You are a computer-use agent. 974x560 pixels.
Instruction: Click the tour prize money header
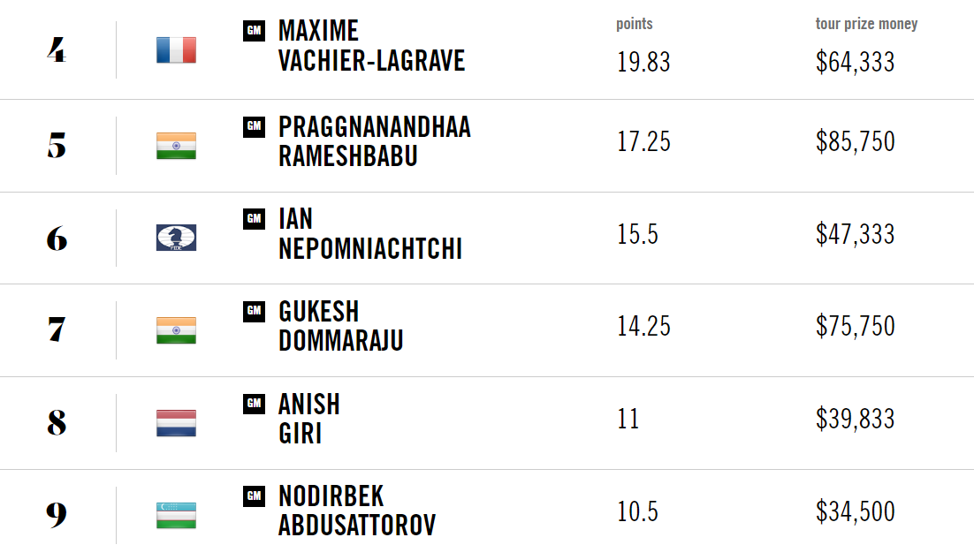click(x=866, y=24)
